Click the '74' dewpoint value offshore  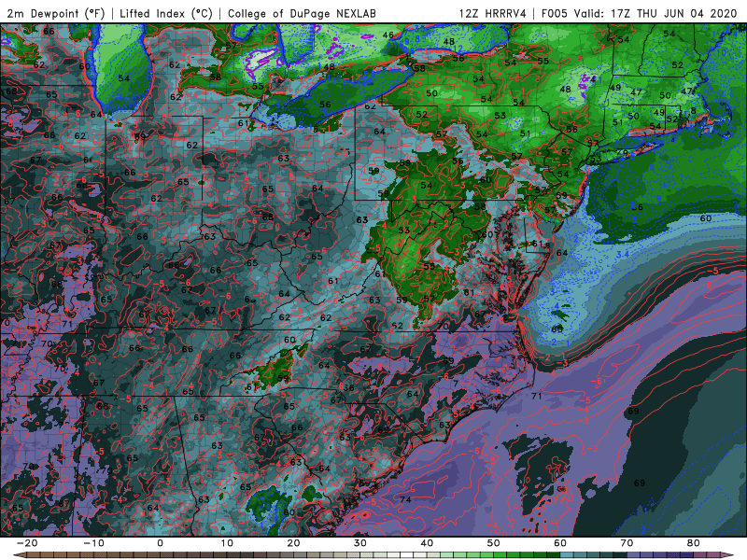406,499
